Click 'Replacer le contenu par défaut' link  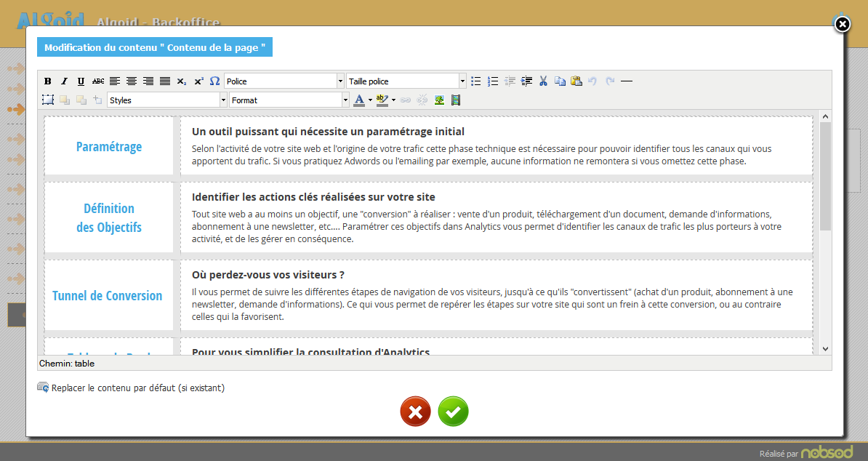[138, 388]
